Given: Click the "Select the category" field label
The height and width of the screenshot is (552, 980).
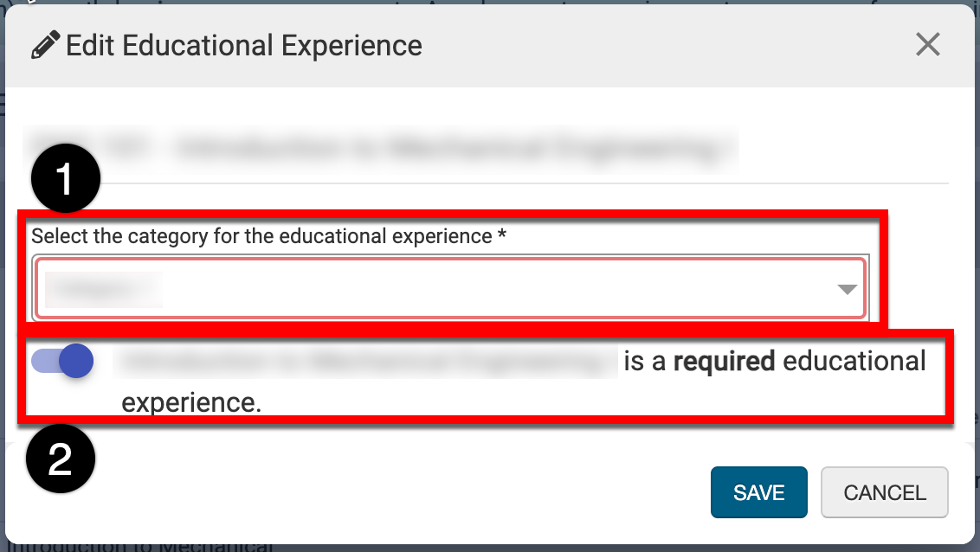Looking at the screenshot, I should 261,236.
